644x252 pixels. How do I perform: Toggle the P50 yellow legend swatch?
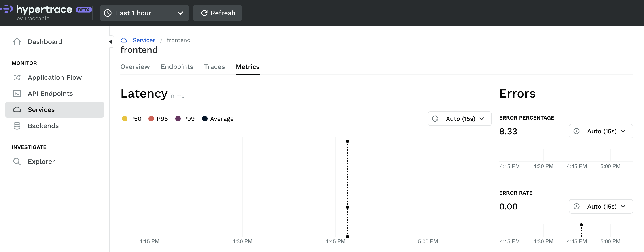click(125, 119)
